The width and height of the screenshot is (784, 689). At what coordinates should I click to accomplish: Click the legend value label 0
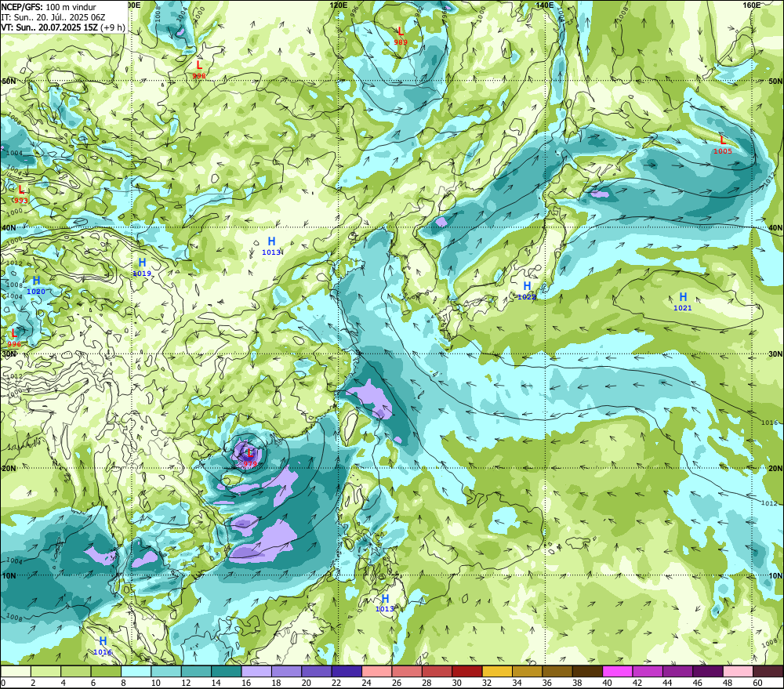tap(3, 683)
